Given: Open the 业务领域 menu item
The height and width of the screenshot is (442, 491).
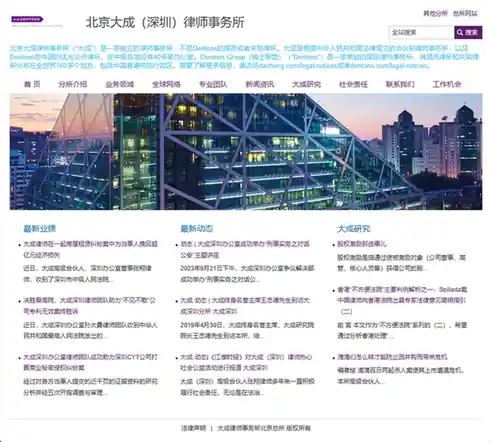Looking at the screenshot, I should (x=120, y=84).
